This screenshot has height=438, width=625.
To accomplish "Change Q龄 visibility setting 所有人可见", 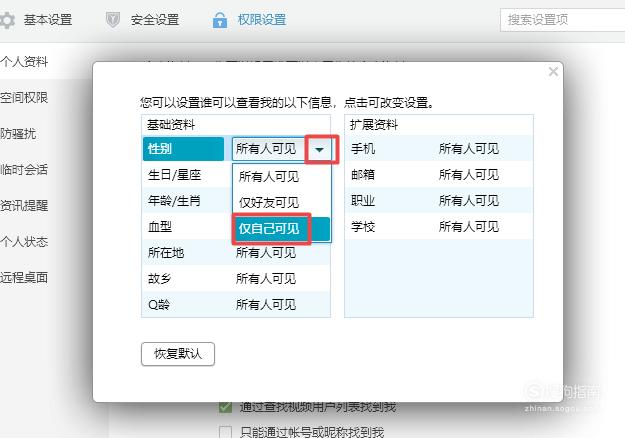I will tap(266, 305).
